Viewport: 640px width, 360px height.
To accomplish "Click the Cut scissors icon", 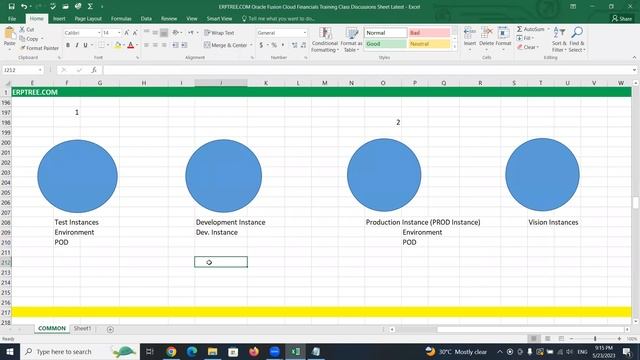I will (x=22, y=29).
